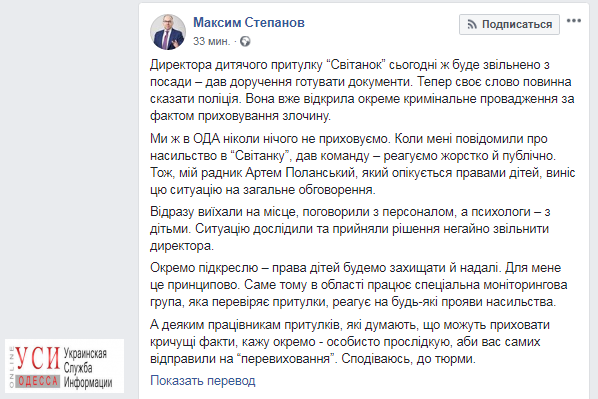Click the paragraph starting Директора дитячого притулку
The image size is (598, 399).
[x=362, y=90]
